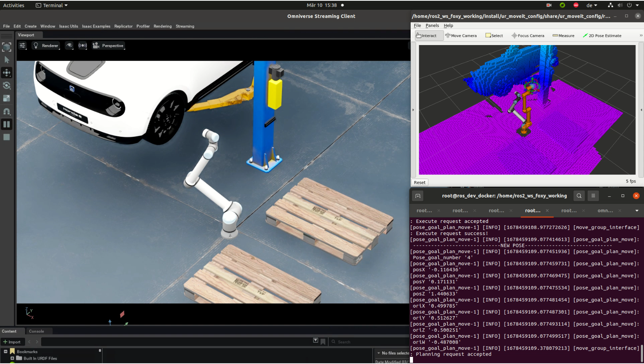Click the Measure tool in RViz
This screenshot has height=364, width=644.
563,36
